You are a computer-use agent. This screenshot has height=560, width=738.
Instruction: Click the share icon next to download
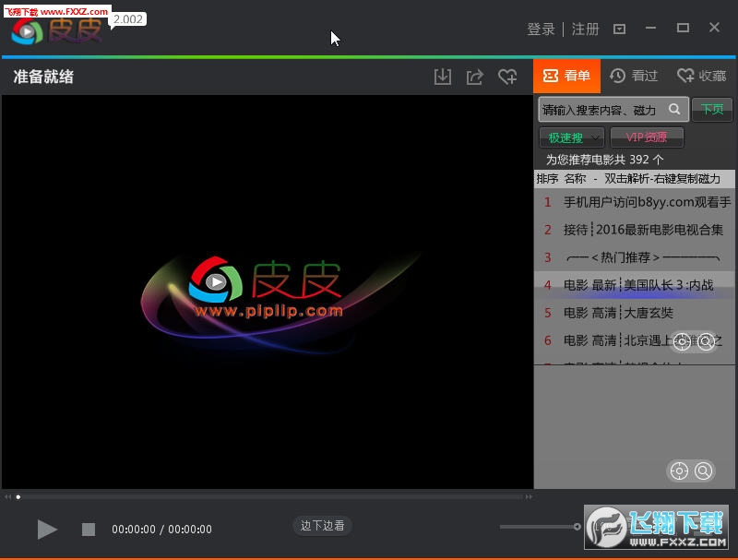475,77
